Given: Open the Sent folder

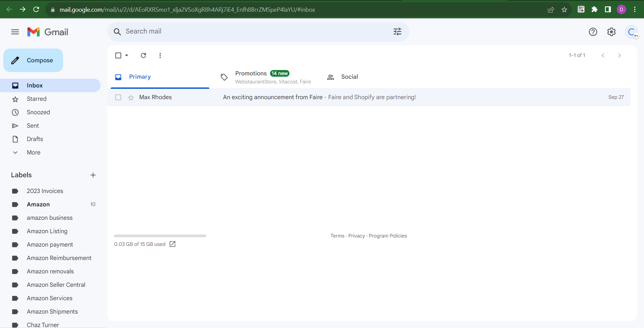Looking at the screenshot, I should 50,126.
